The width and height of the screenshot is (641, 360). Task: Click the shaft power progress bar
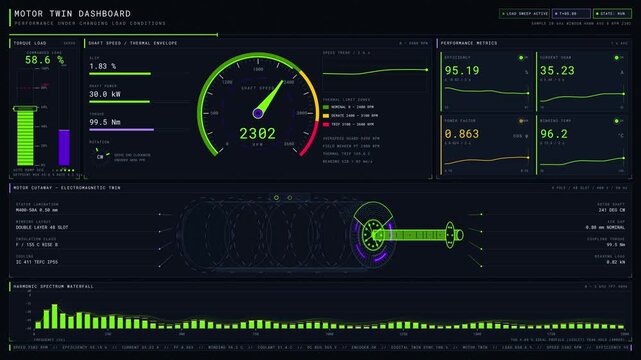(119, 102)
